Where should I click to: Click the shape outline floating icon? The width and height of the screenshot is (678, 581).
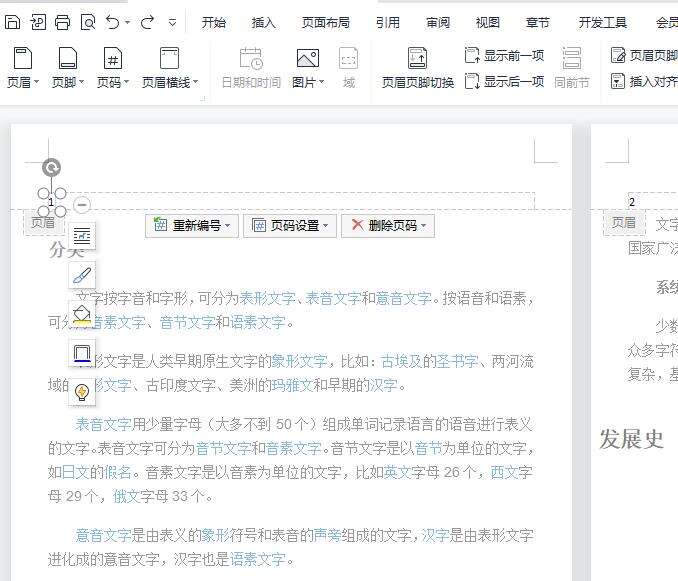click(x=82, y=353)
